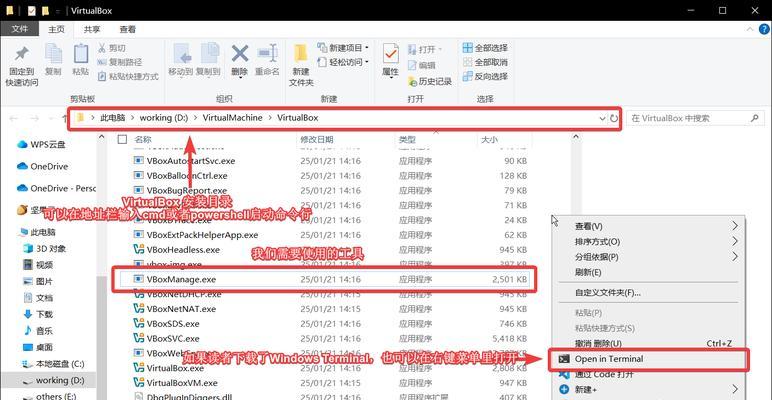Image resolution: width=772 pixels, height=400 pixels.
Task: Click the Edit (编辑) ribbon button
Action: coord(421,65)
